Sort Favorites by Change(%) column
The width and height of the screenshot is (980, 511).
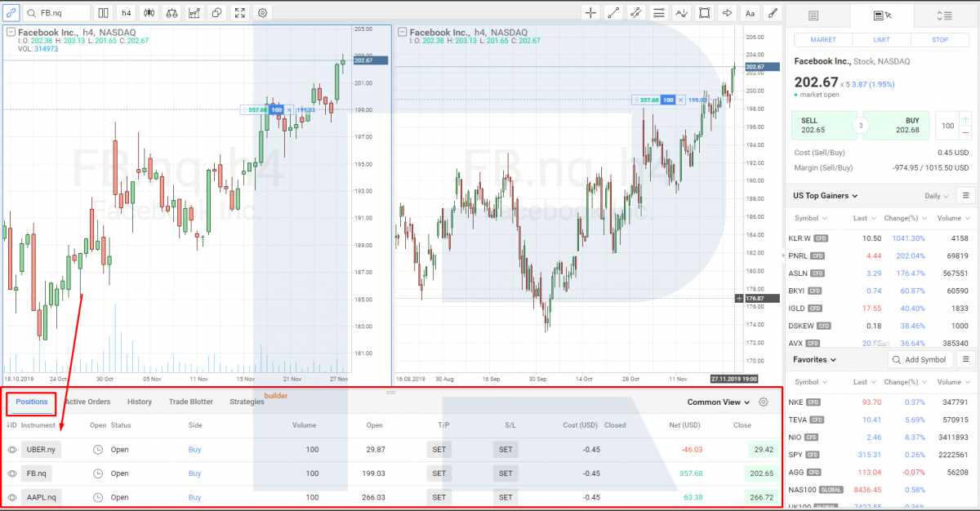coord(906,382)
